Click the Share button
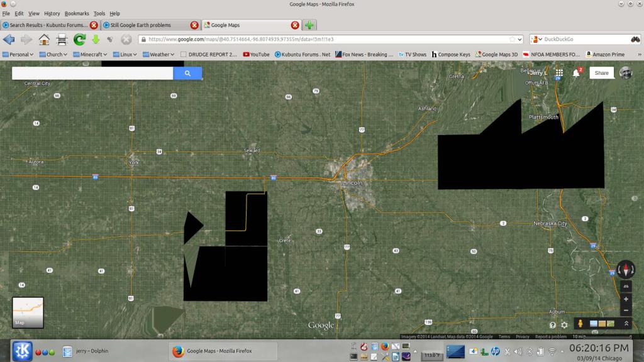The width and height of the screenshot is (644, 362). click(x=602, y=73)
